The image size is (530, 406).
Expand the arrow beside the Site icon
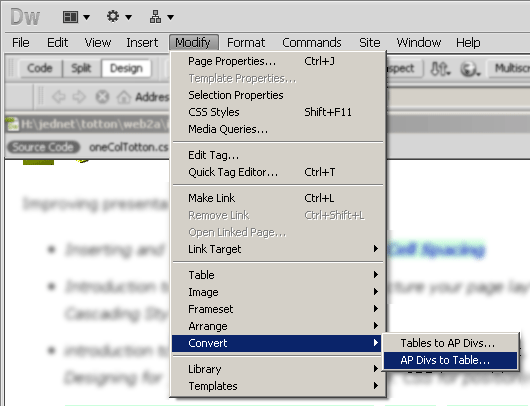point(170,17)
